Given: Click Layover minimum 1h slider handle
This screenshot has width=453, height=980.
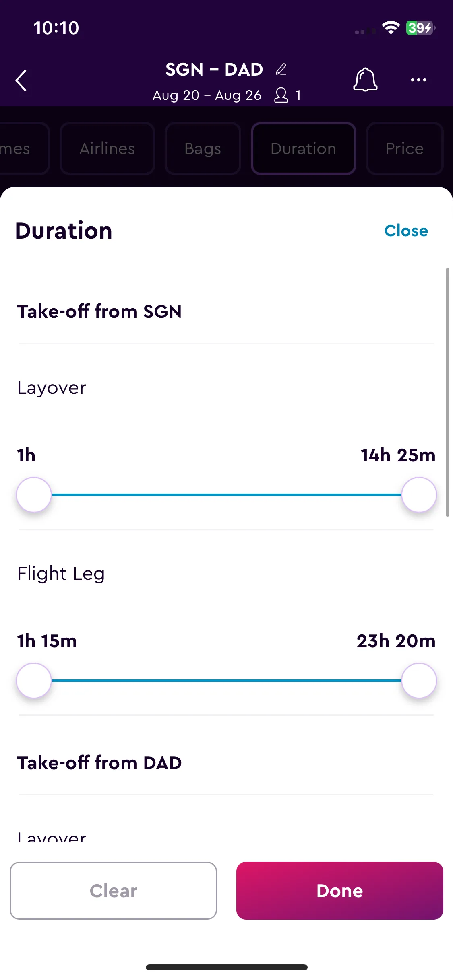Looking at the screenshot, I should [34, 494].
